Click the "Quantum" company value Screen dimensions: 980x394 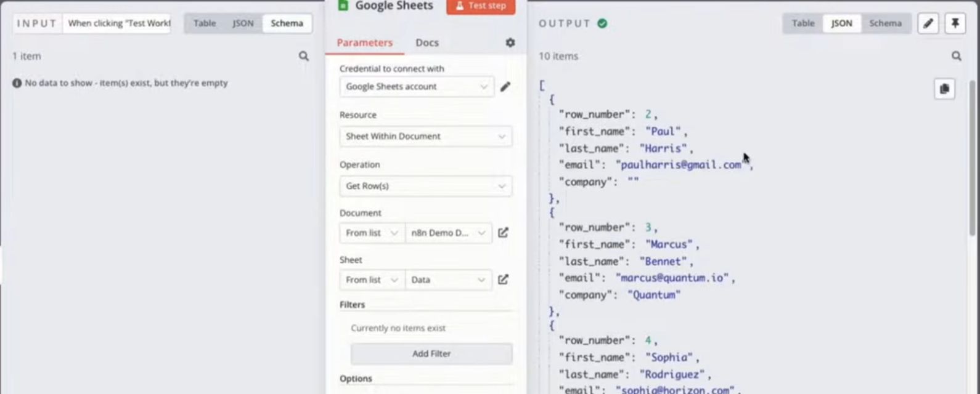tap(654, 295)
